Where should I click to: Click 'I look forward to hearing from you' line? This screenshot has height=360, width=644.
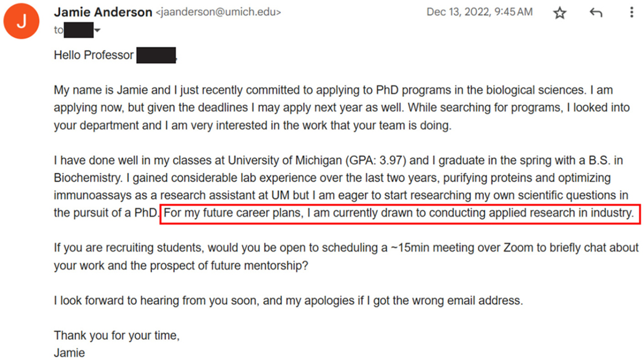288,301
